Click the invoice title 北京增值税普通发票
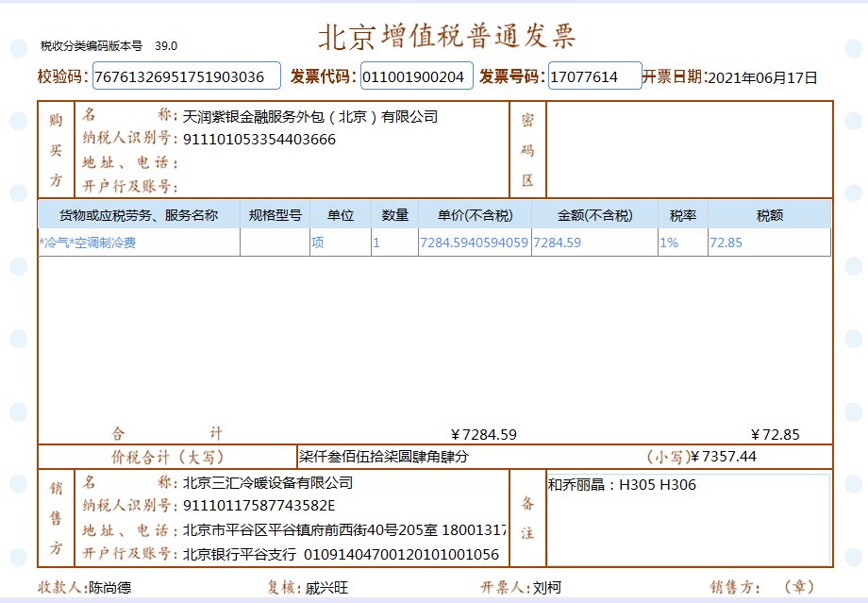The width and height of the screenshot is (868, 603). click(x=447, y=37)
